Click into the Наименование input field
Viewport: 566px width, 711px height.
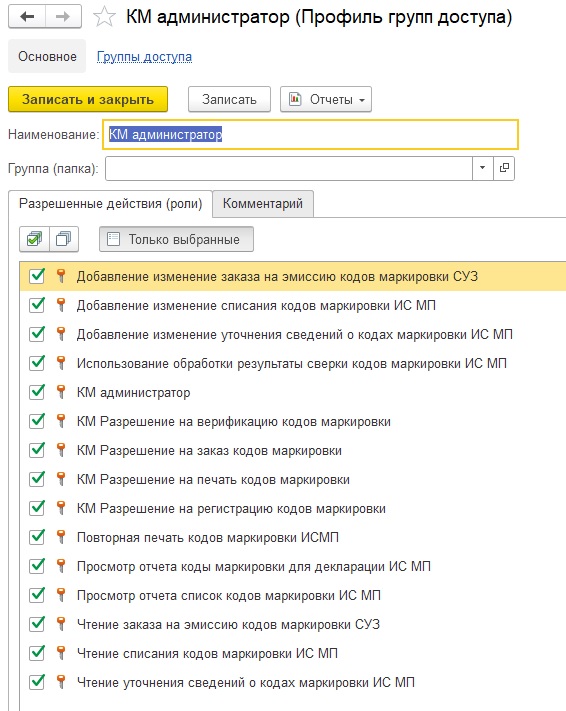click(x=311, y=135)
